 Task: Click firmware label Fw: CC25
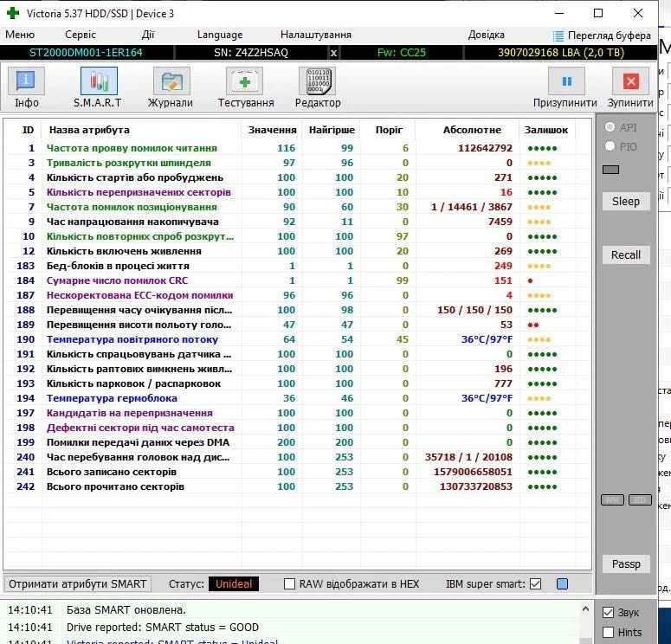click(402, 53)
